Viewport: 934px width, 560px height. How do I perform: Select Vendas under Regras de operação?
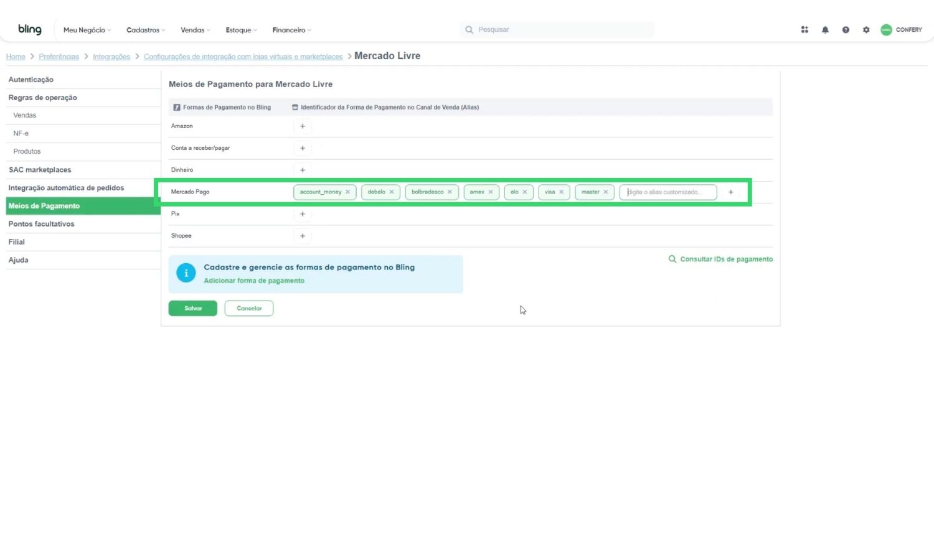(83, 116)
